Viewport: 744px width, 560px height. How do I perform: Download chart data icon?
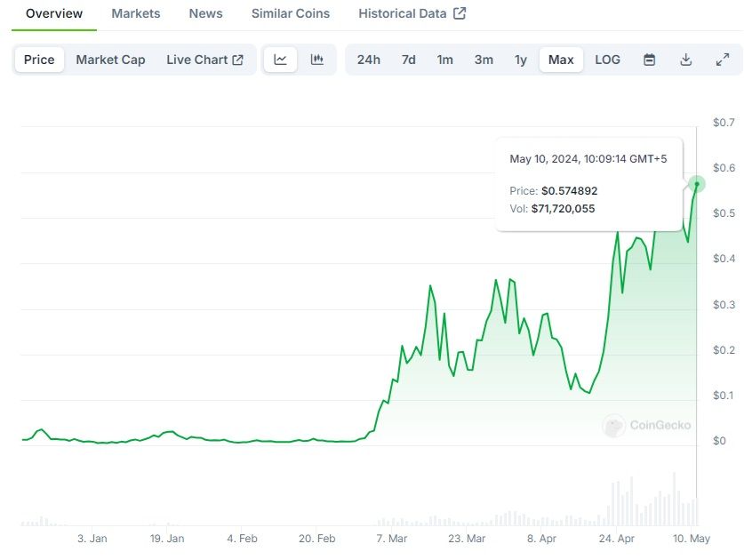[685, 60]
